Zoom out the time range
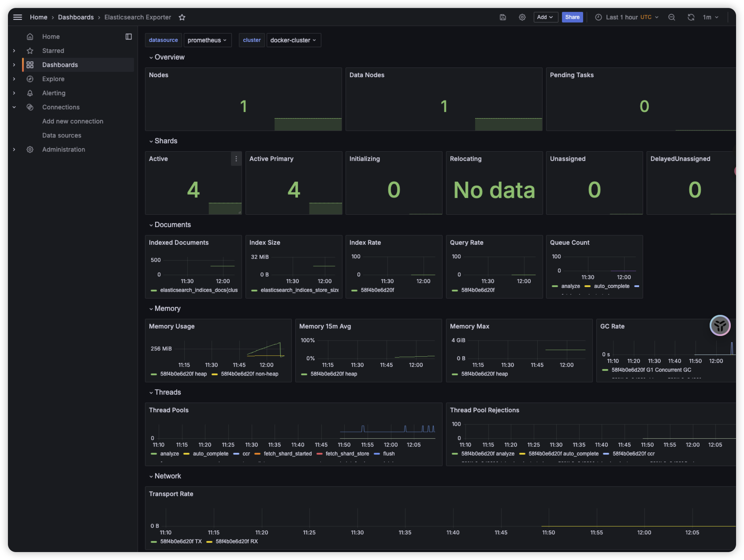 click(672, 17)
